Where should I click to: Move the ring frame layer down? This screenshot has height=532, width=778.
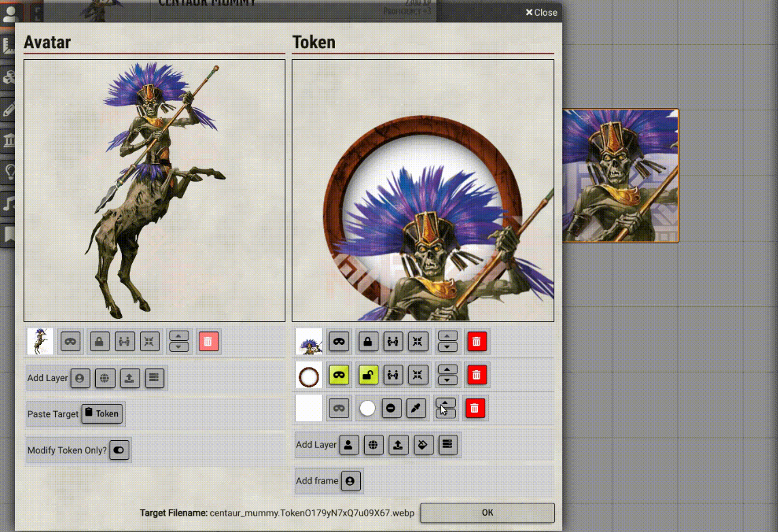[x=447, y=380]
